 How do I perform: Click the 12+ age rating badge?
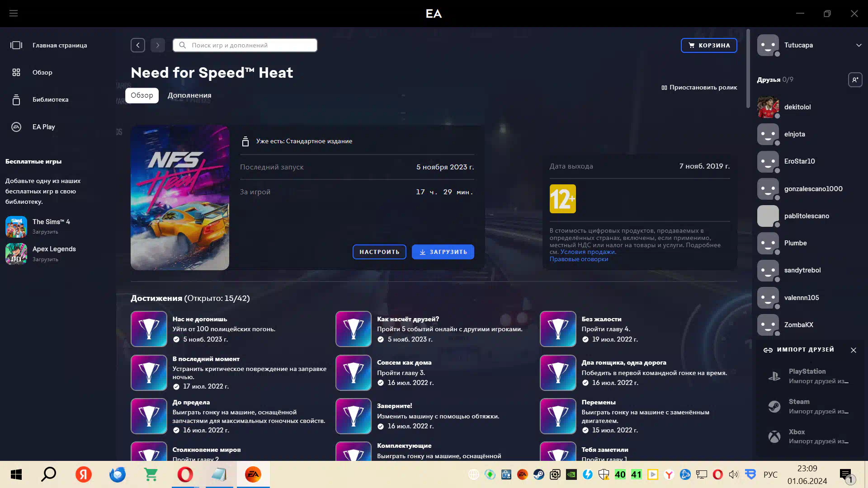coord(563,199)
